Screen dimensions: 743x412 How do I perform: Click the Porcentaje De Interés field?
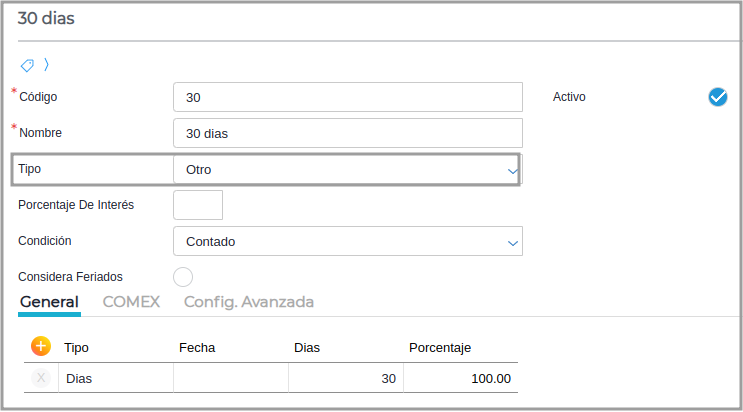[198, 205]
